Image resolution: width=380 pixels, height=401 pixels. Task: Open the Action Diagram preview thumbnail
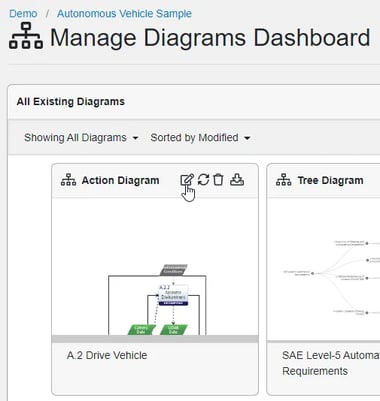coord(155,267)
